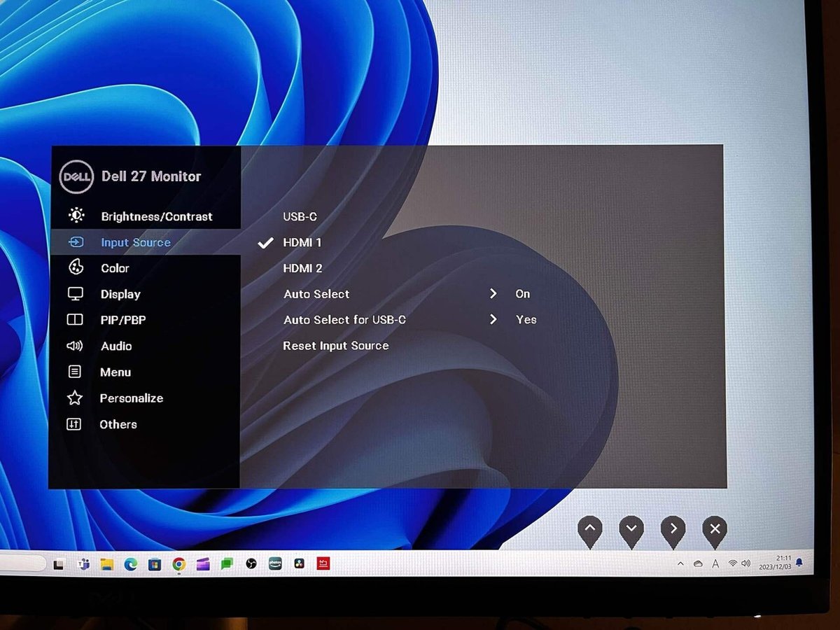Click the Input Source arrow icon
This screenshot has height=630, width=840.
[x=76, y=242]
